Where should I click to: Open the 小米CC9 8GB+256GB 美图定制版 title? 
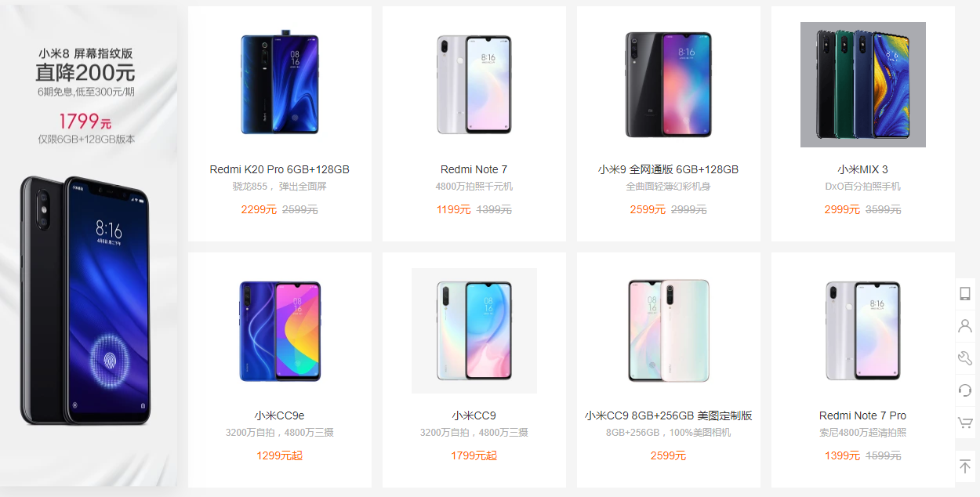click(x=669, y=415)
